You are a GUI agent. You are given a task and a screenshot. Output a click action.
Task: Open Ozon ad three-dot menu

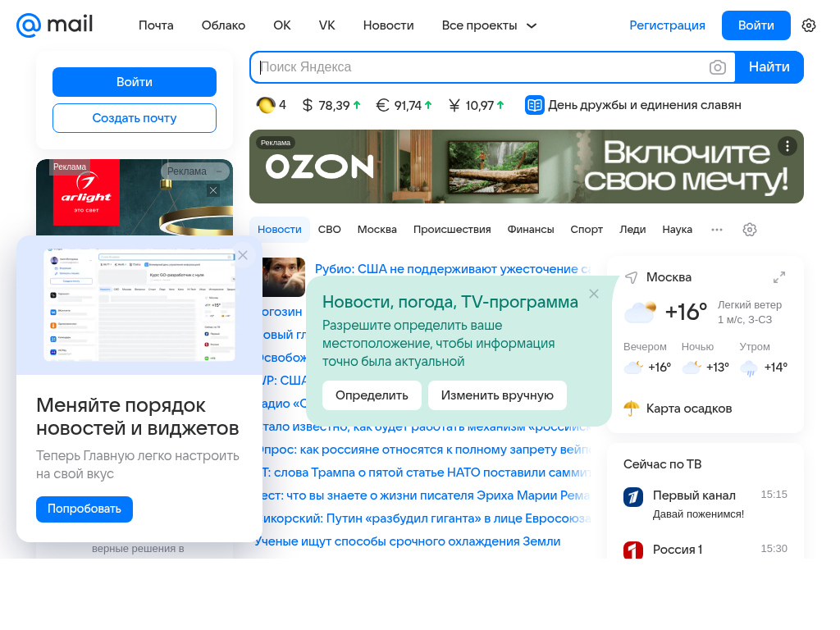coord(787,146)
